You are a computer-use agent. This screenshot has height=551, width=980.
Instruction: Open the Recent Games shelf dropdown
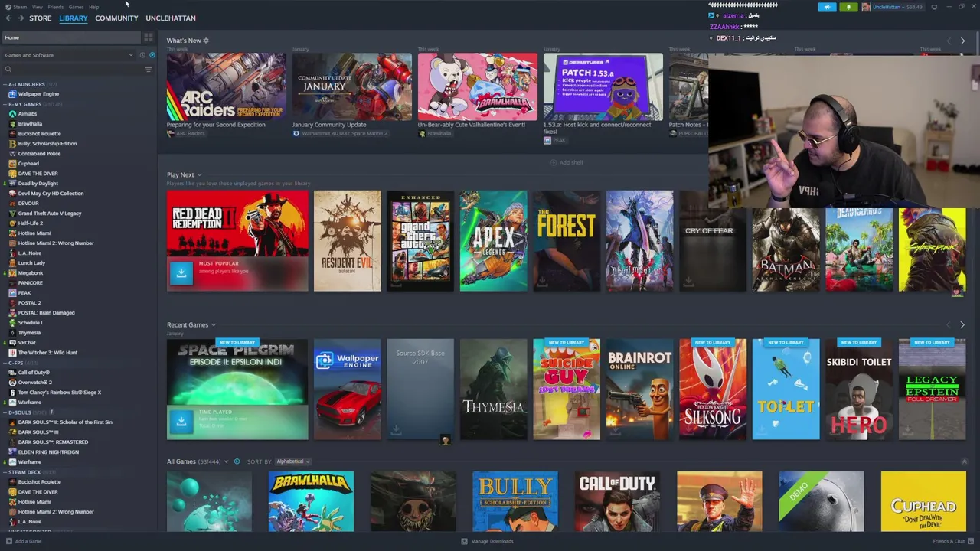[x=213, y=325]
